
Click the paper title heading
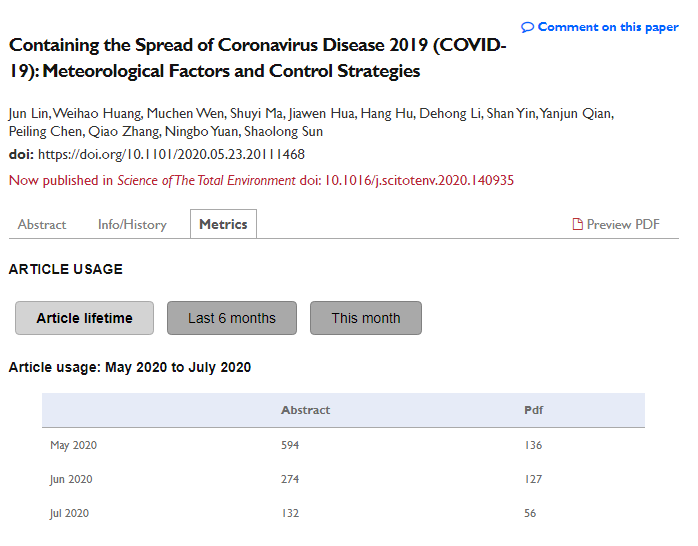257,59
